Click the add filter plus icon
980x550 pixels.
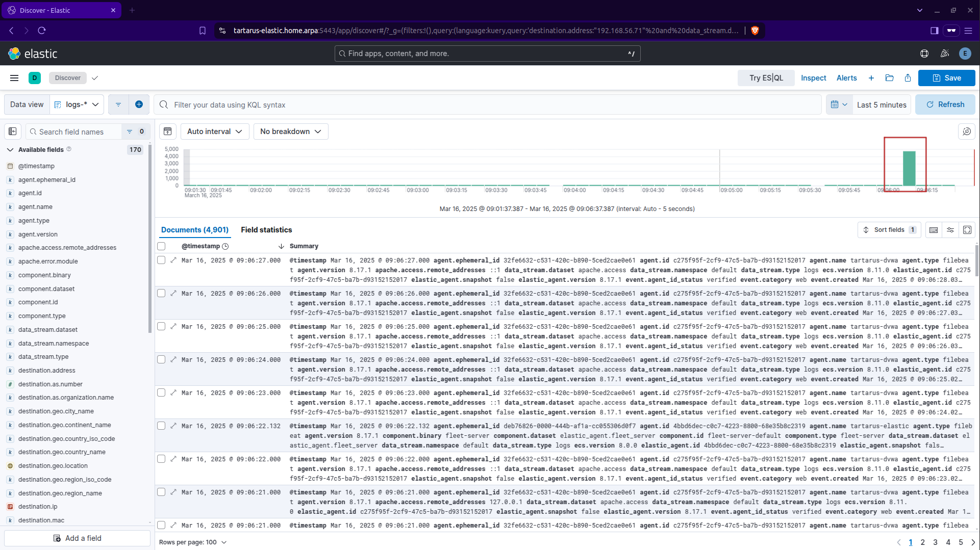click(139, 104)
